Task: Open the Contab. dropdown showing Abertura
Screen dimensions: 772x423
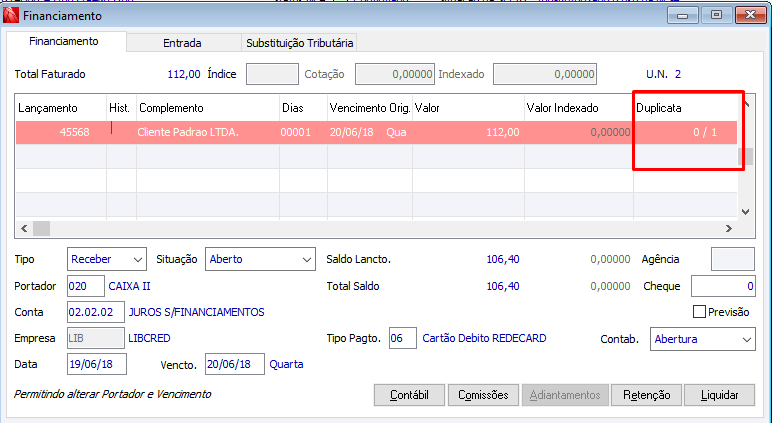Action: tap(703, 339)
